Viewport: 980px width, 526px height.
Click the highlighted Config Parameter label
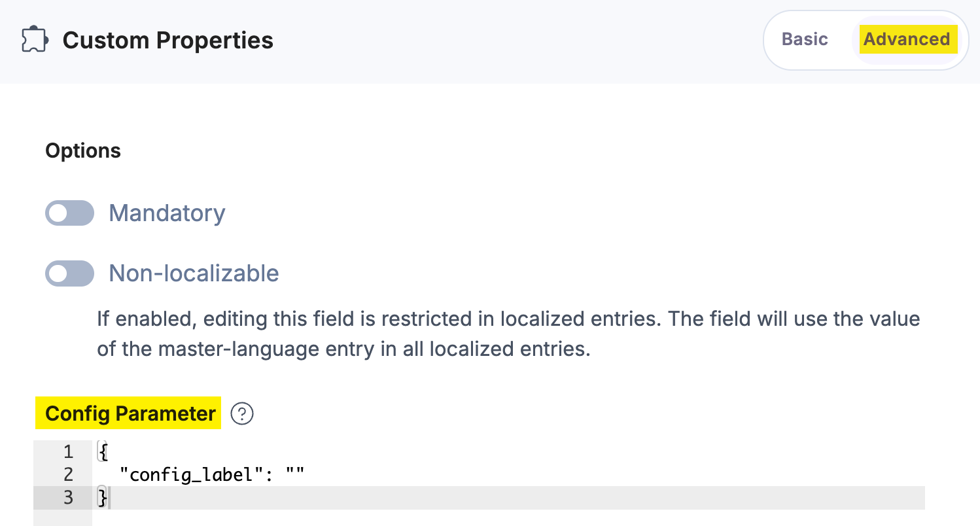coord(128,413)
